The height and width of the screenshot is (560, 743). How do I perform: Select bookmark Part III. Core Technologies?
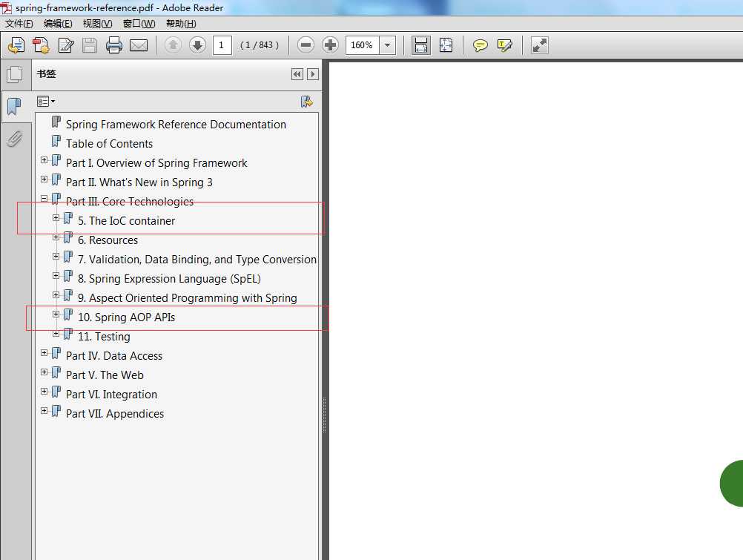click(130, 202)
